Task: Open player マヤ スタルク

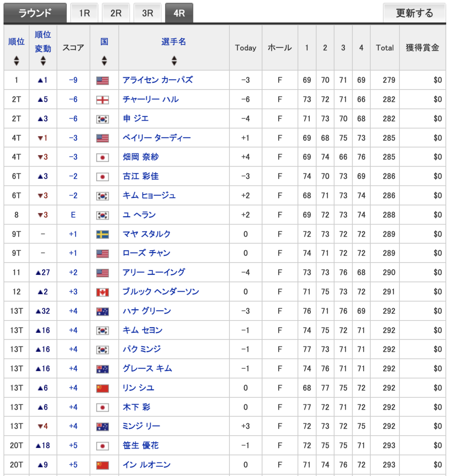Action: 146,234
